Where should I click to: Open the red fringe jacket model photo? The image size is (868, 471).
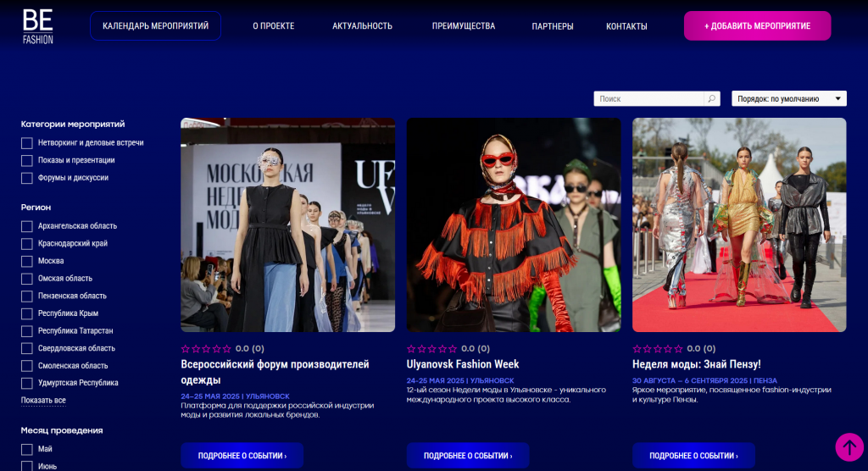[514, 224]
